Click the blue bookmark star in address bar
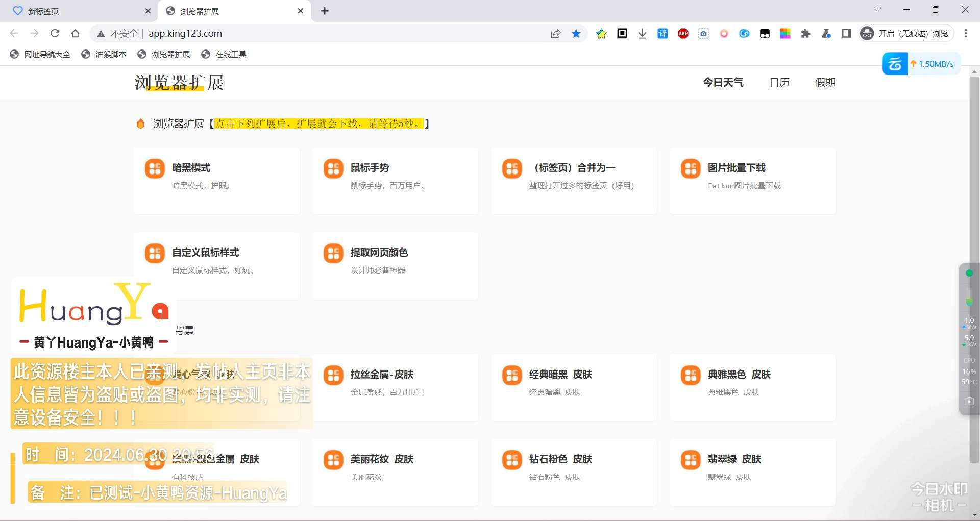This screenshot has width=980, height=521. [576, 34]
